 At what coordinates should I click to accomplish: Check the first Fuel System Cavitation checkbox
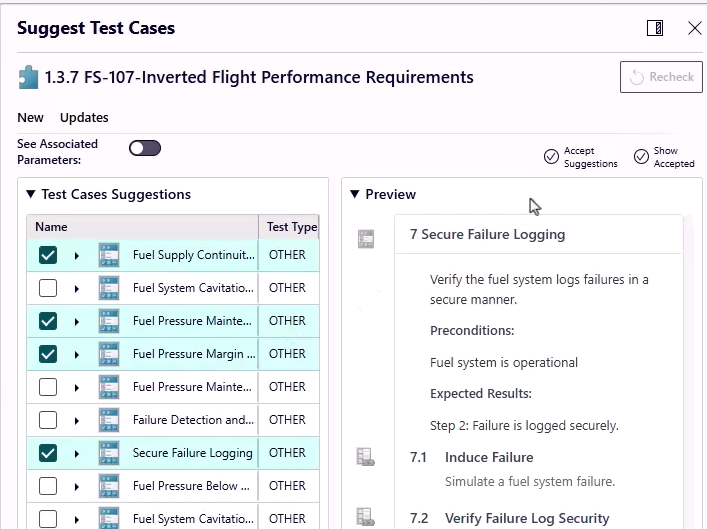[x=48, y=288]
